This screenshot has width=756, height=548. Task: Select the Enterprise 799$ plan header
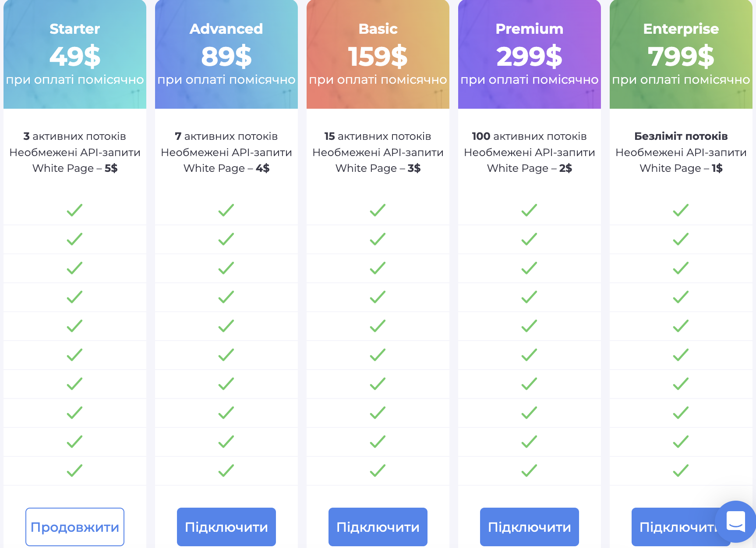pos(681,54)
